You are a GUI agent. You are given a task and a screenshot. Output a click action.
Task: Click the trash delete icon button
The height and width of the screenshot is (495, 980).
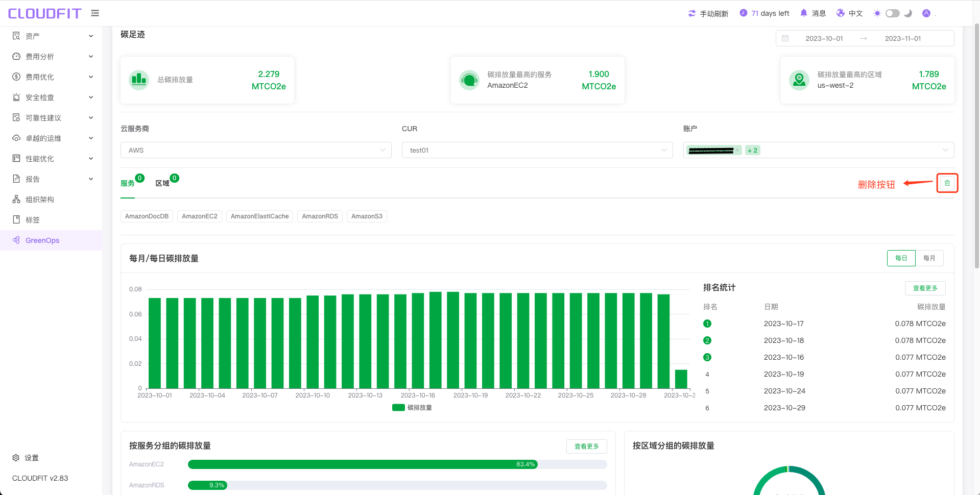coord(947,183)
